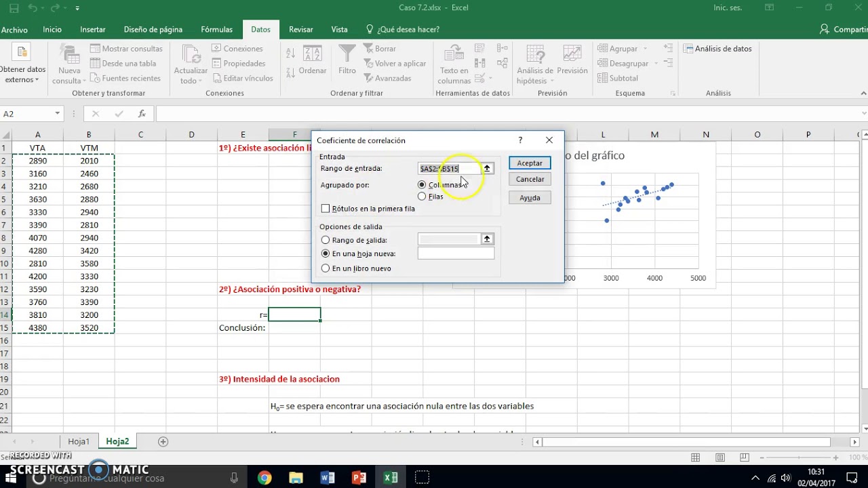Click the Undo arrow icon

pyautogui.click(x=33, y=8)
